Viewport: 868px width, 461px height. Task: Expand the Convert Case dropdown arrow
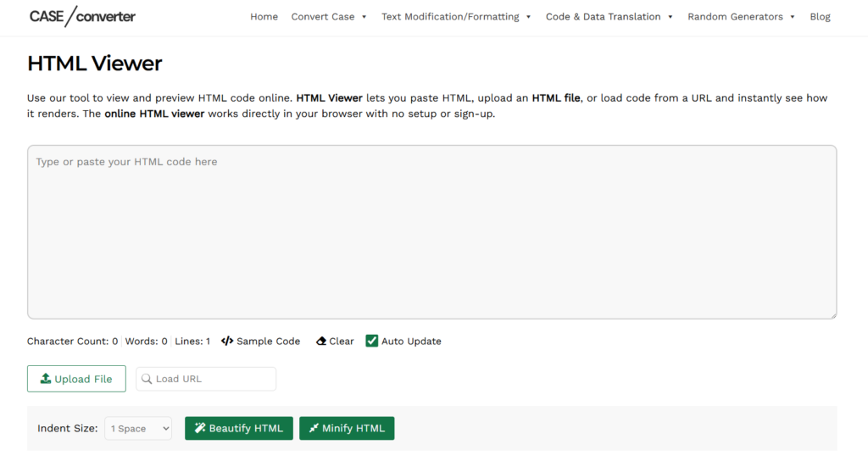coord(364,17)
